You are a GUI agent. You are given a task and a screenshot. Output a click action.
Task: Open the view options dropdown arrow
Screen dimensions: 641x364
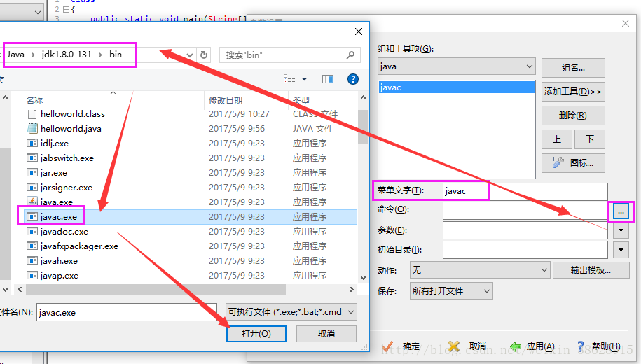(x=304, y=79)
